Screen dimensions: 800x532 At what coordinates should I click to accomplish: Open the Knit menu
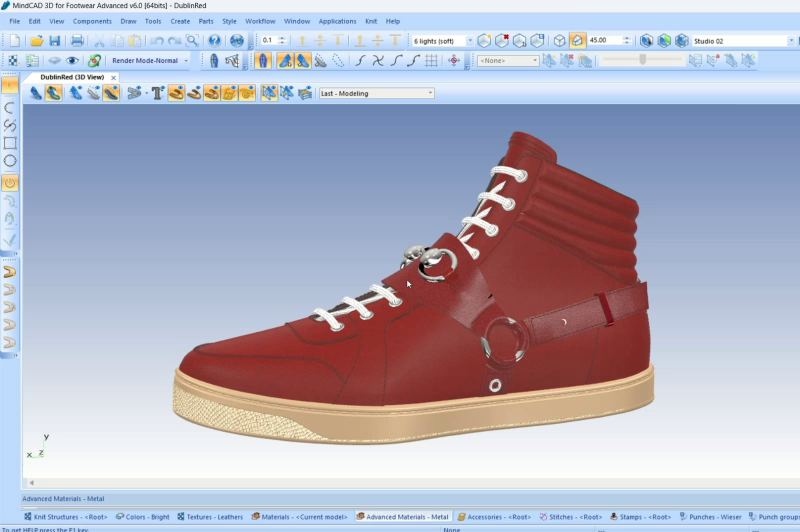[x=371, y=21]
